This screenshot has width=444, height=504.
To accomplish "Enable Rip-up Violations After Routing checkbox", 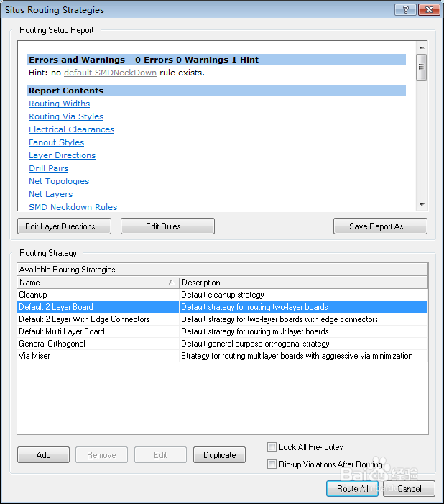I will coord(272,464).
